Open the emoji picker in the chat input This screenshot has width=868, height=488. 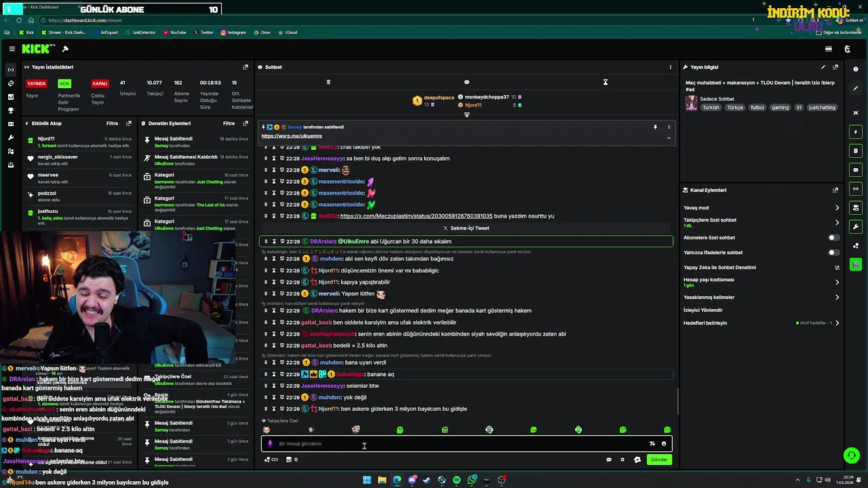[664, 444]
